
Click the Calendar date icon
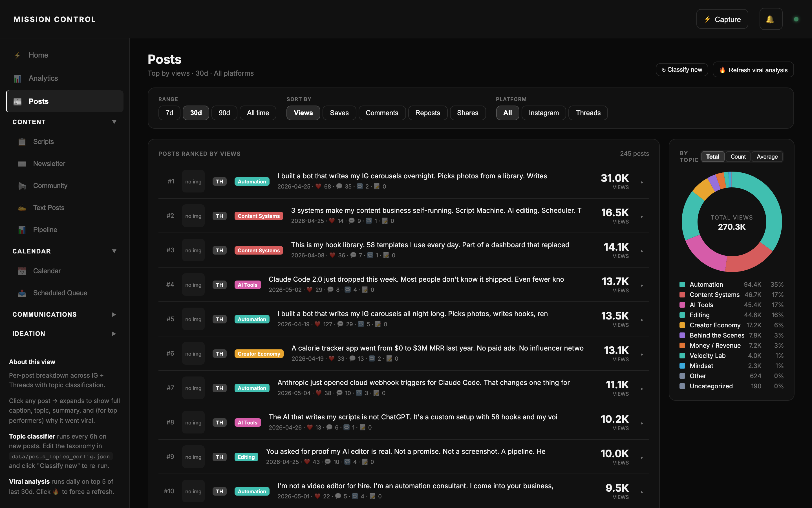[x=22, y=271]
